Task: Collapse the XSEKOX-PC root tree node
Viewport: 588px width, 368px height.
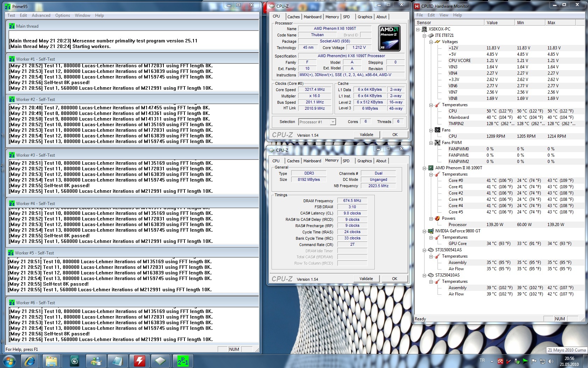Action: pyautogui.click(x=418, y=29)
